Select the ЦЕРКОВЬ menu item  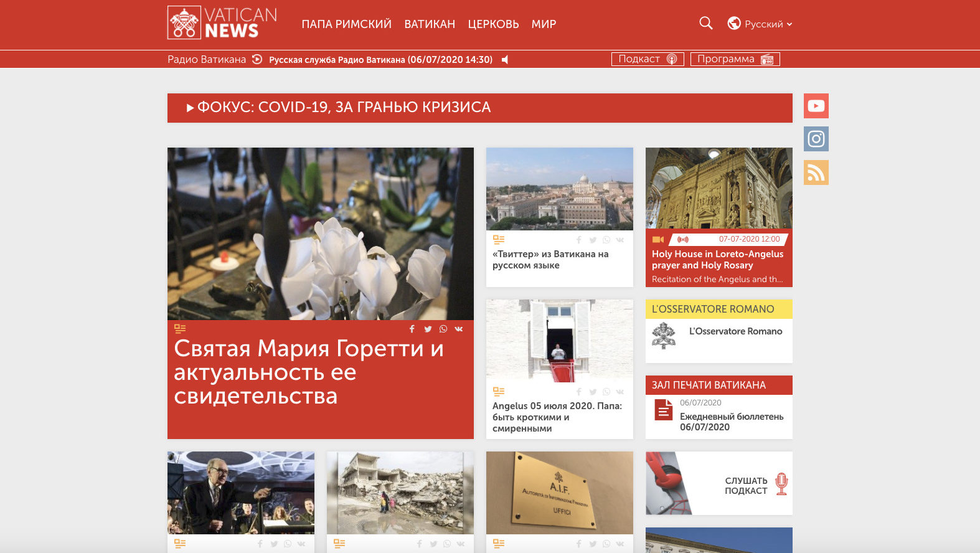(x=493, y=24)
